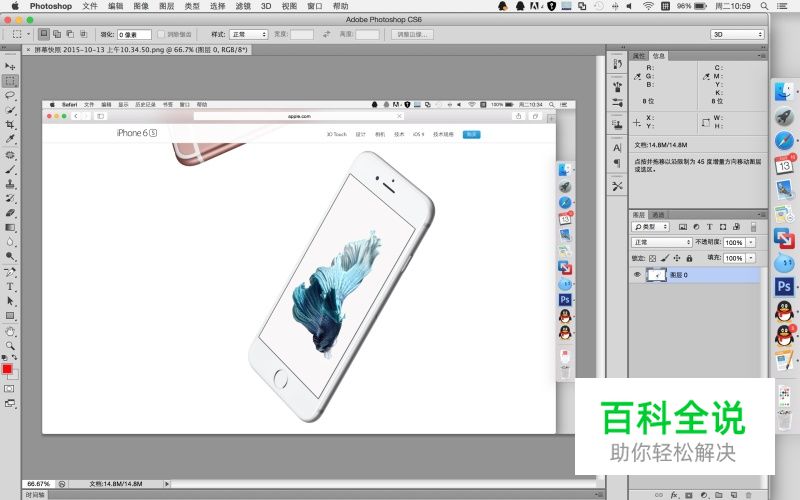Select the Lasso tool

(x=10, y=95)
